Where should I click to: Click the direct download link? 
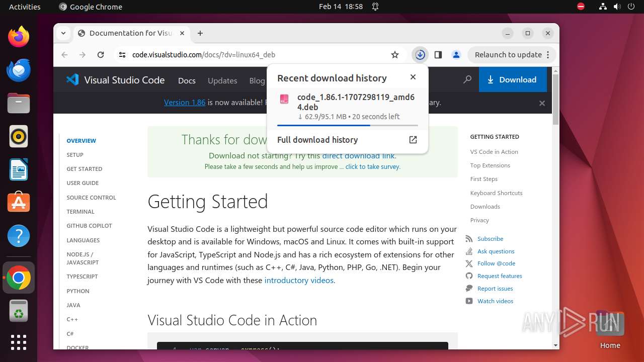[x=358, y=156]
